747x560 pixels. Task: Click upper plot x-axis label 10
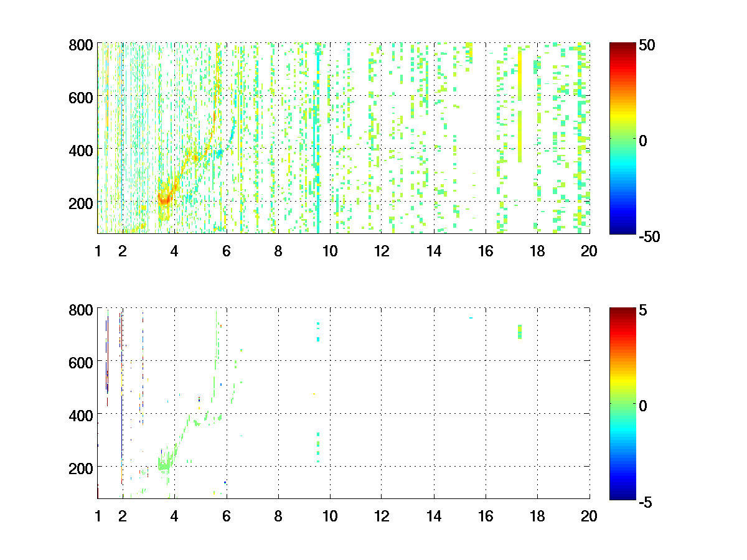[x=330, y=251]
